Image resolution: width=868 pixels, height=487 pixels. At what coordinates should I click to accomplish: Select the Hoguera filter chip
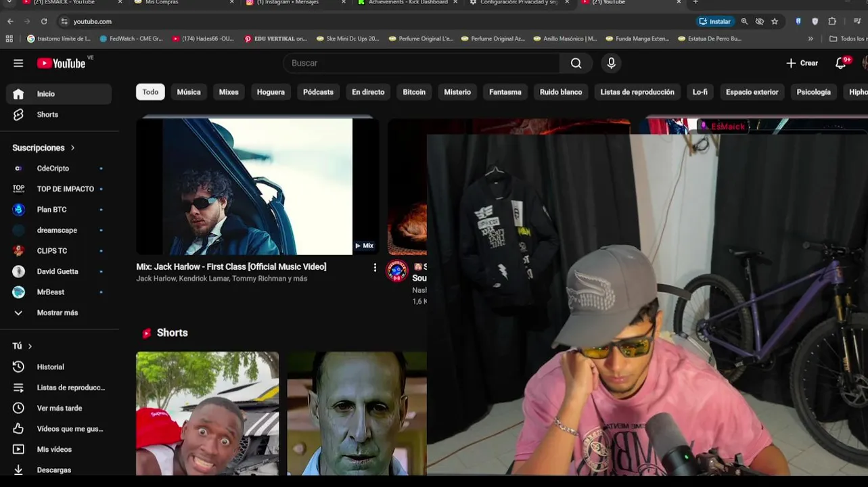271,92
